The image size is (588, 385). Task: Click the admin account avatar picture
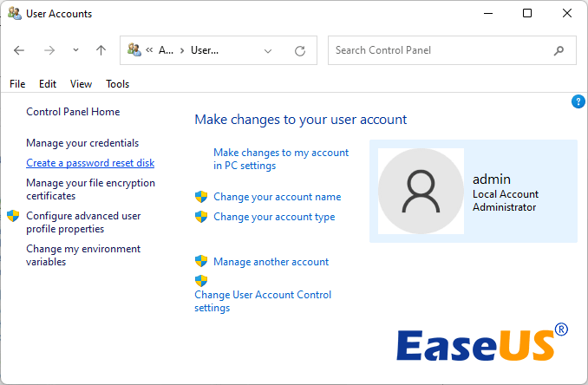click(x=421, y=191)
